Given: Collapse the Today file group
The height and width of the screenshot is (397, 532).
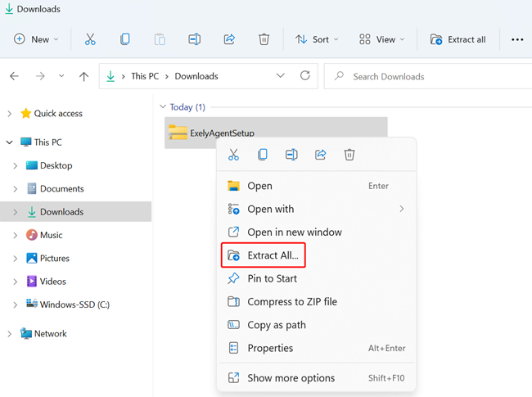Looking at the screenshot, I should [x=163, y=107].
